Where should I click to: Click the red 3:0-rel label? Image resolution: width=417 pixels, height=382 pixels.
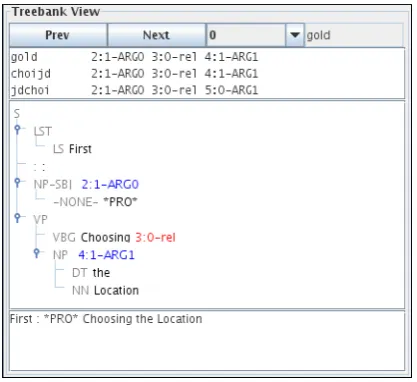point(155,237)
